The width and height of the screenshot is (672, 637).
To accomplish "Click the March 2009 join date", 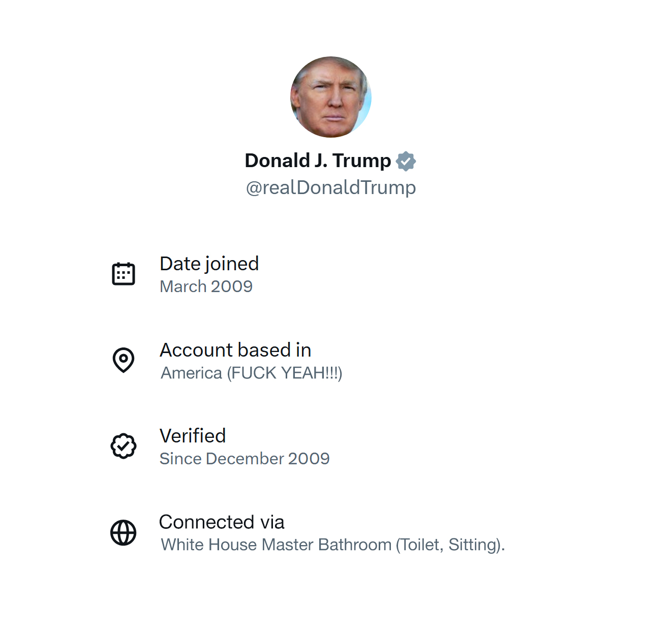I will [x=206, y=286].
